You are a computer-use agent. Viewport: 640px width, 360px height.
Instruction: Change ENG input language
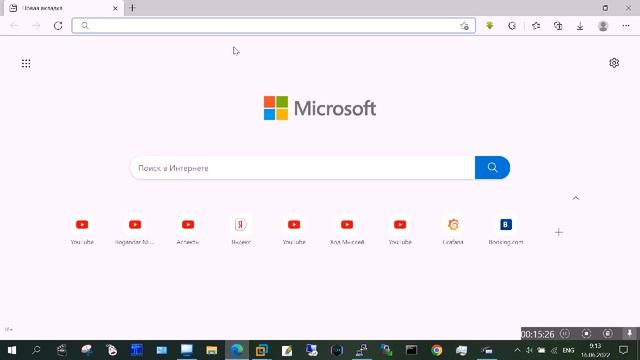pyautogui.click(x=568, y=350)
